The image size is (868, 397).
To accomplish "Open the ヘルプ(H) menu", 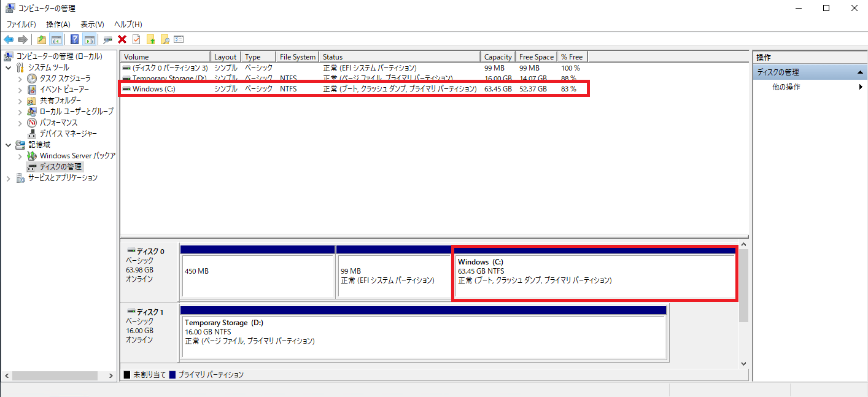I will 128,24.
